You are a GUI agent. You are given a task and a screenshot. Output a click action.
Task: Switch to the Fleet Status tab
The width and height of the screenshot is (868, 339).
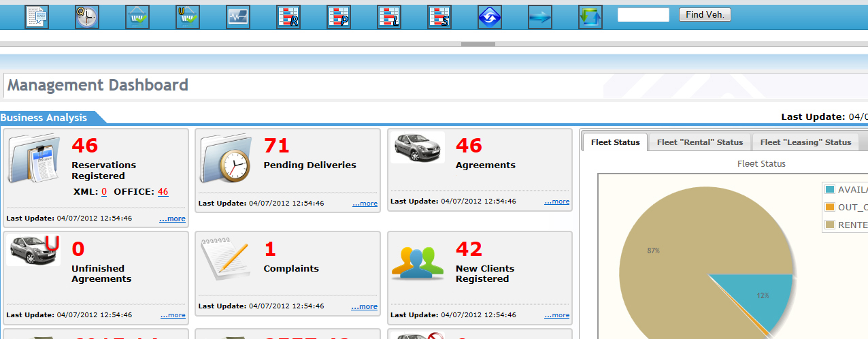click(x=616, y=142)
